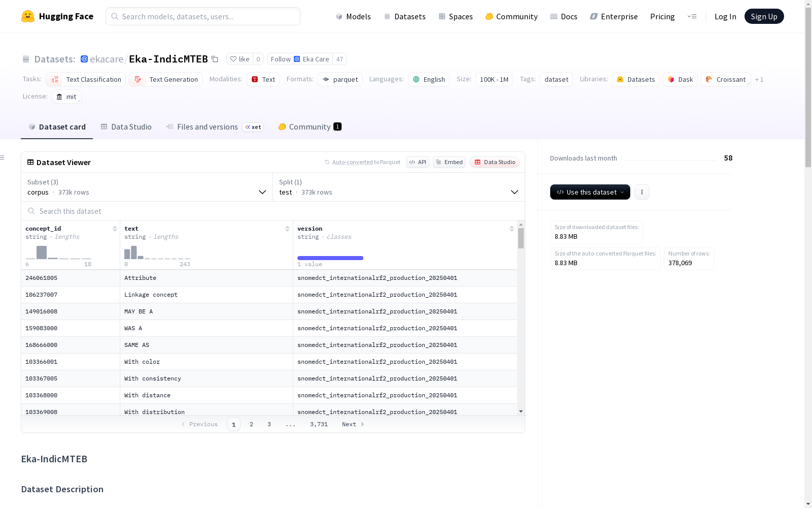Screen dimensions: 812x508
Task: Click the version classes blue bar
Action: click(330, 258)
